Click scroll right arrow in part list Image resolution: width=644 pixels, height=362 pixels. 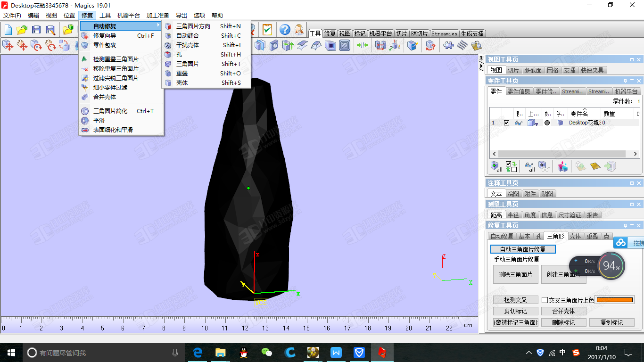point(636,154)
